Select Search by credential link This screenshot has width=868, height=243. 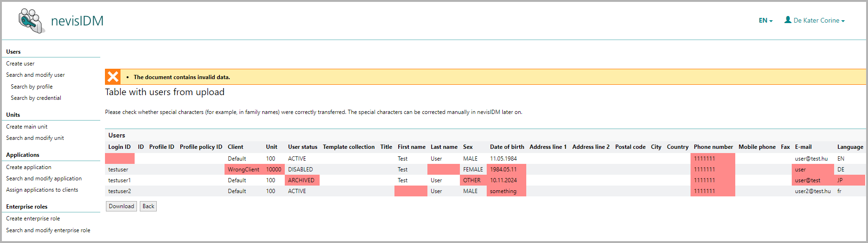[x=36, y=98]
